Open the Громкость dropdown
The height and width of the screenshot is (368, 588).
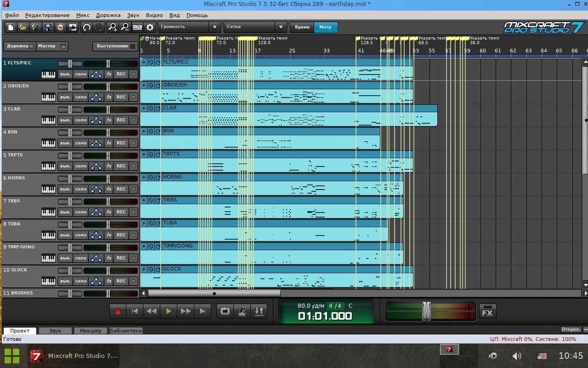pos(189,27)
